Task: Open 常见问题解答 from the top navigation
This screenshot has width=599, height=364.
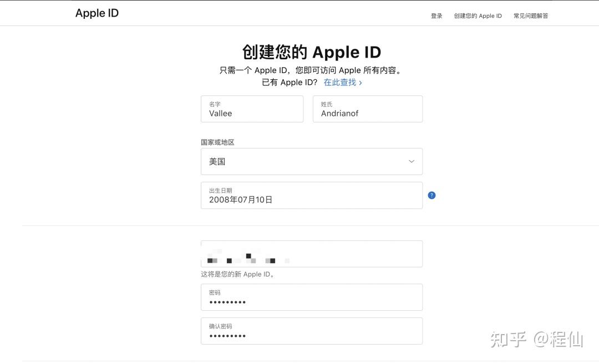Action: point(530,16)
